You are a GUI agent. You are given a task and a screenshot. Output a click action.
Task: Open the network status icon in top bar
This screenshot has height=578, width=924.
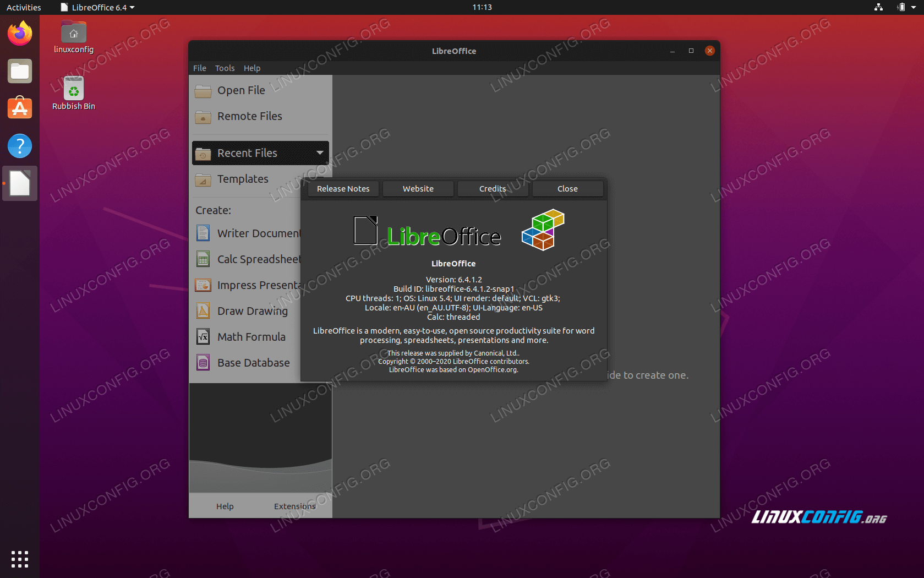coord(878,7)
